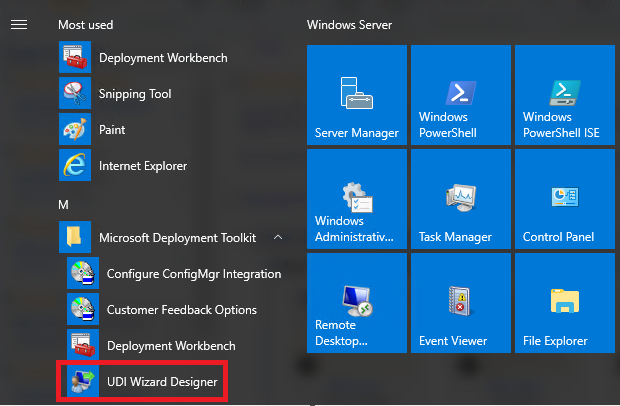620x406 pixels.
Task: Select Customer Feedback Options text
Action: [182, 310]
